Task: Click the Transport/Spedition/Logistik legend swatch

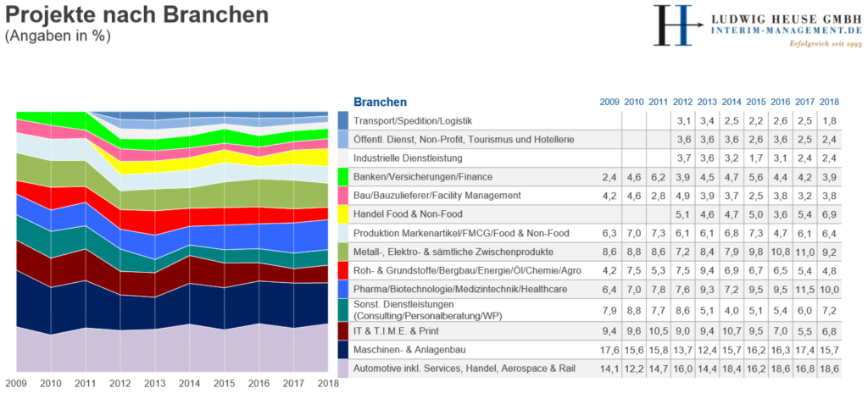Action: click(x=343, y=120)
